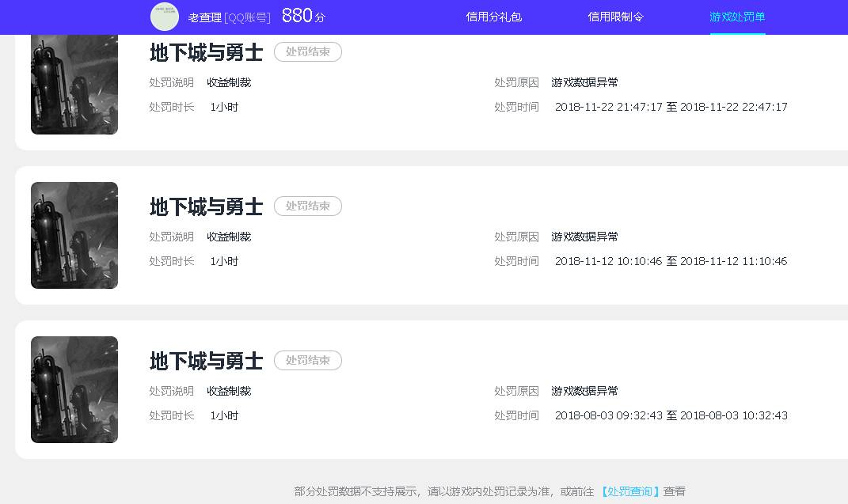Click the middle 地下城与勇士 game thumbnail
Screen dimensions: 848x504
74,235
